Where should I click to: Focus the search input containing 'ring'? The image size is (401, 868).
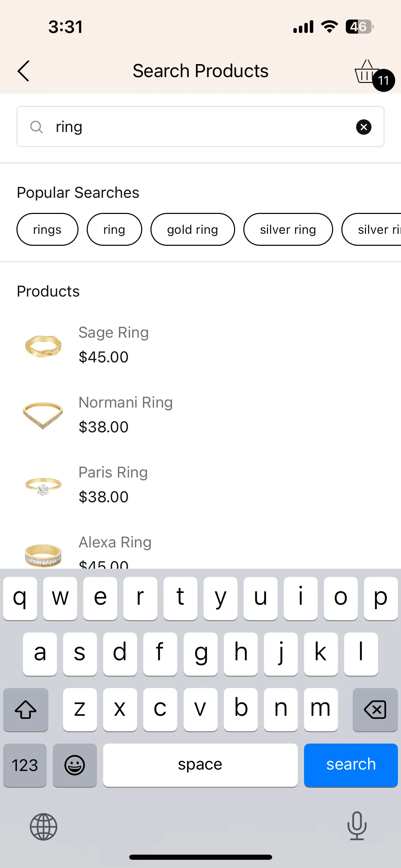click(200, 126)
